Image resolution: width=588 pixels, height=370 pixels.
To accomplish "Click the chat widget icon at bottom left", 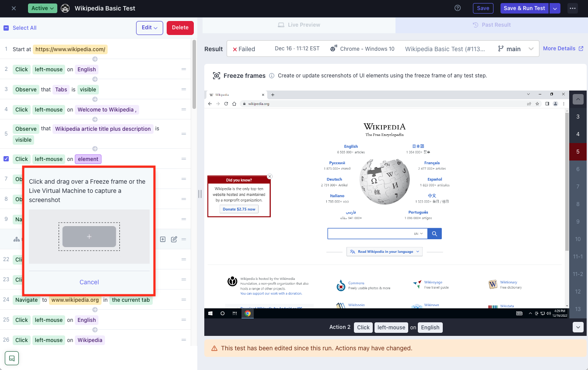I will pos(12,358).
